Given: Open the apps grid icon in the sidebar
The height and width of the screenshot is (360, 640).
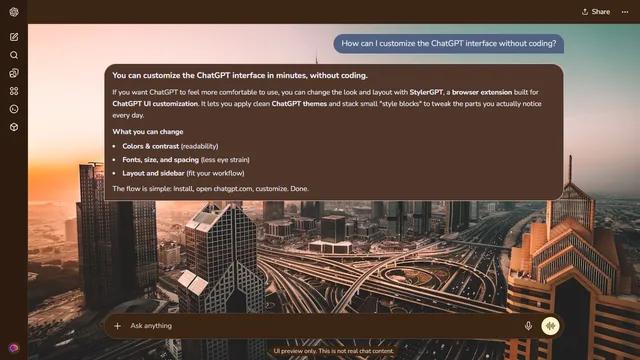Looking at the screenshot, I should click(x=14, y=91).
